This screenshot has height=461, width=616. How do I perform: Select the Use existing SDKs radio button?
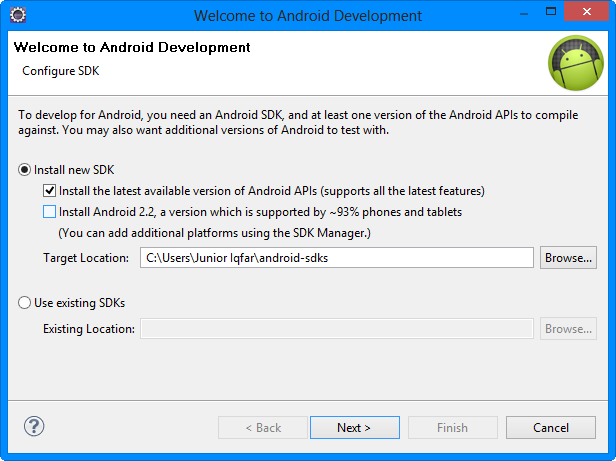[24, 303]
